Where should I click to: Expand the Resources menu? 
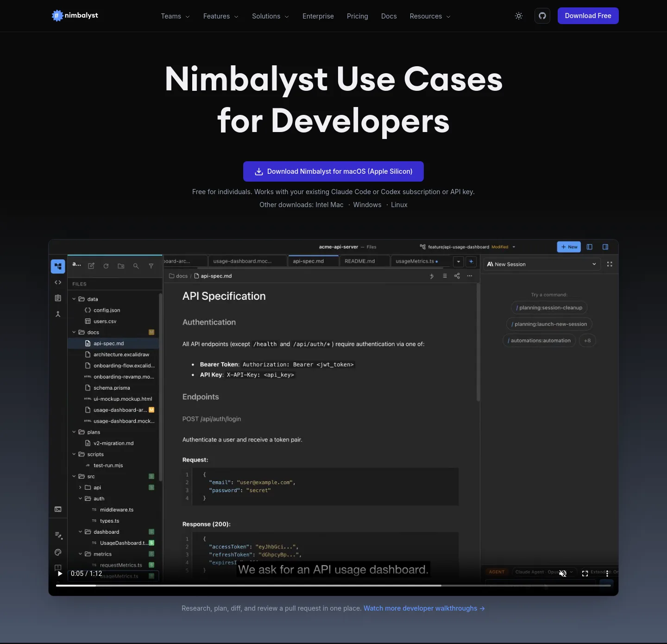(430, 16)
